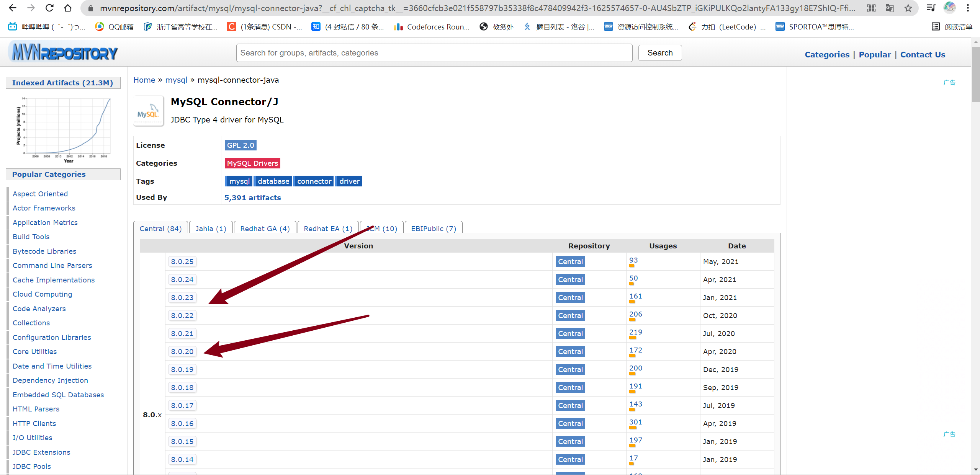Viewport: 980px width, 475px height.
Task: Open the media control icon in the toolbar
Action: (x=931, y=8)
